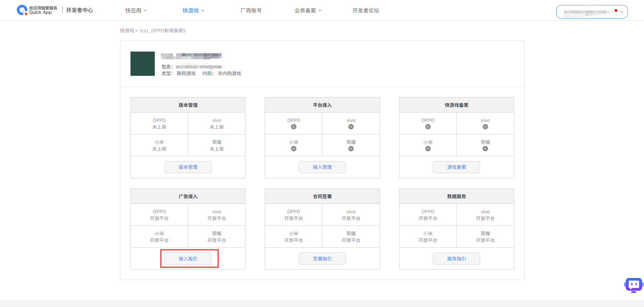Click the 版本管理 button
The height and width of the screenshot is (307, 644).
pyautogui.click(x=188, y=167)
